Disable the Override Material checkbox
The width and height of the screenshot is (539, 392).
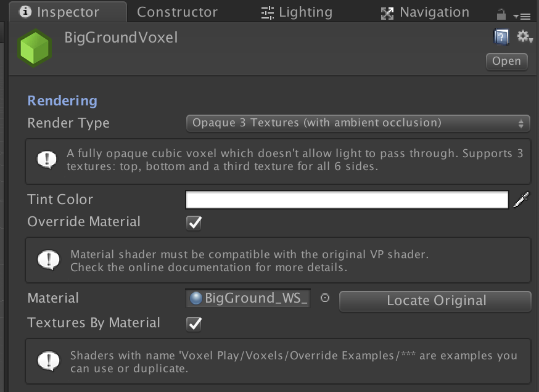[x=194, y=223]
